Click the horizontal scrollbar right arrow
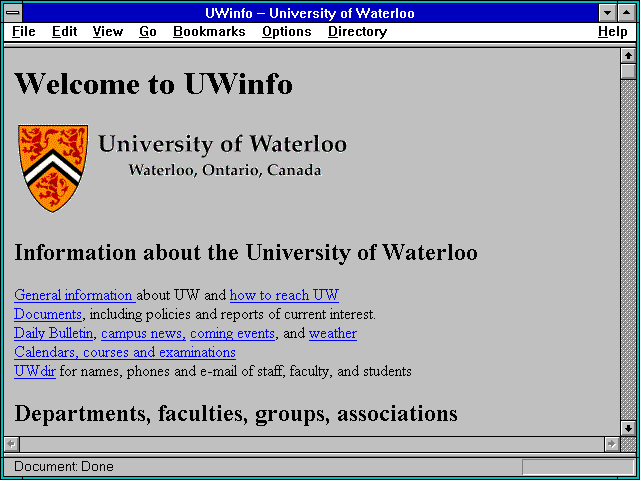This screenshot has width=640, height=480. coord(611,444)
